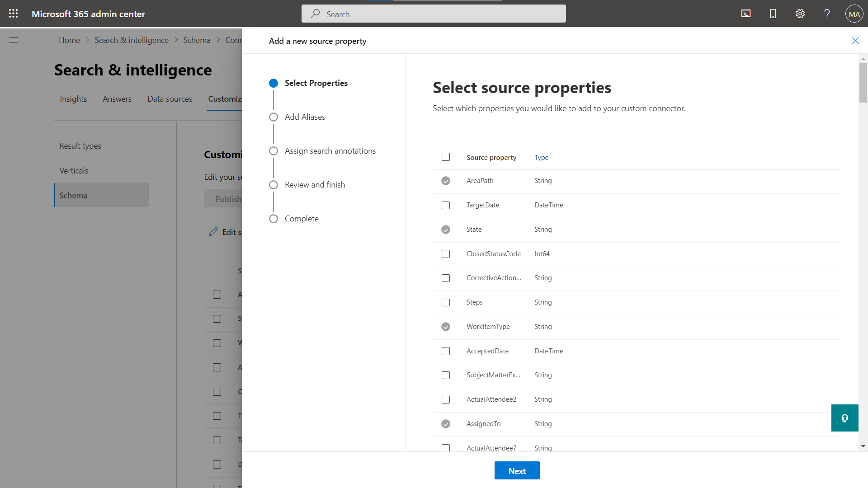
Task: Click the Search bar icon
Action: pyautogui.click(x=316, y=13)
